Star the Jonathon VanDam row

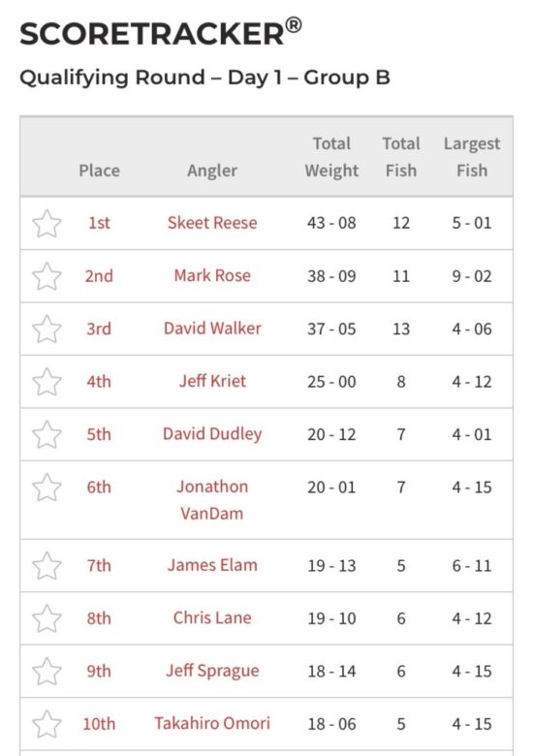pos(47,487)
